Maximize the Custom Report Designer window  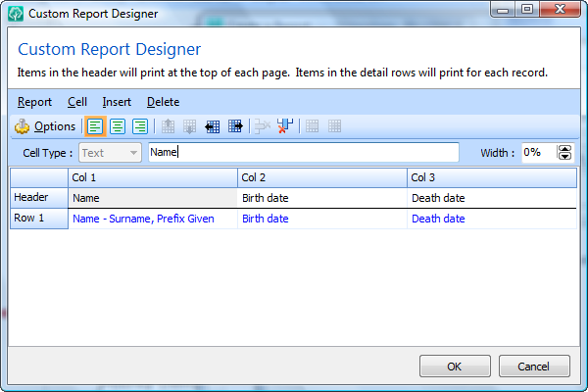click(x=527, y=9)
